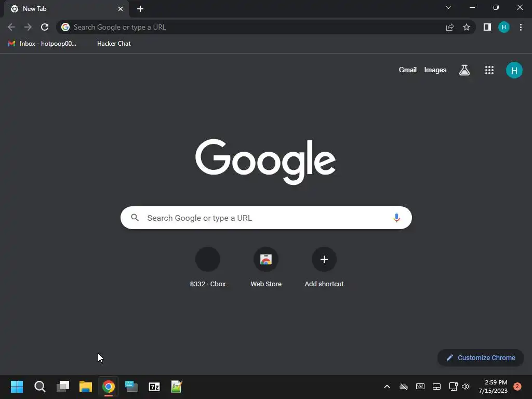Open the green notepad app on the taskbar
The image size is (532, 399).
click(x=177, y=387)
